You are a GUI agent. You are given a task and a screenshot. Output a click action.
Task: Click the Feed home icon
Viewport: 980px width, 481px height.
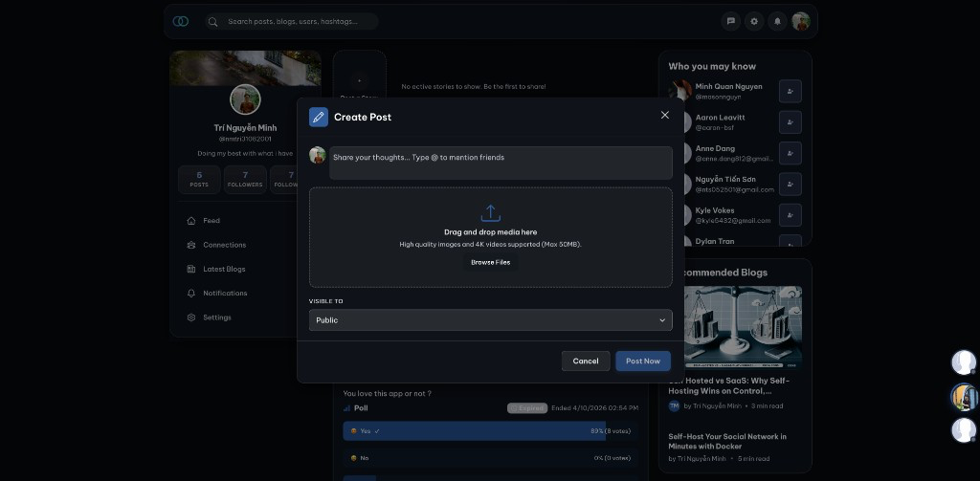tap(191, 221)
